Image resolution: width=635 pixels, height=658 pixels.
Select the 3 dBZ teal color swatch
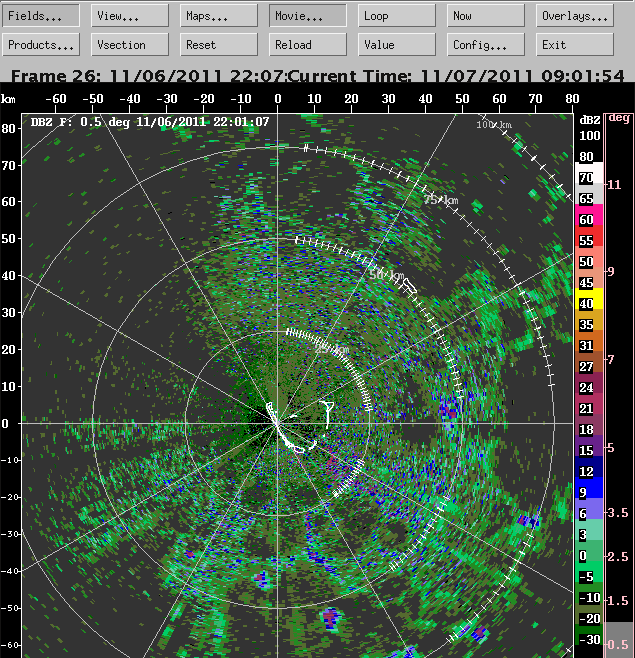tap(589, 530)
